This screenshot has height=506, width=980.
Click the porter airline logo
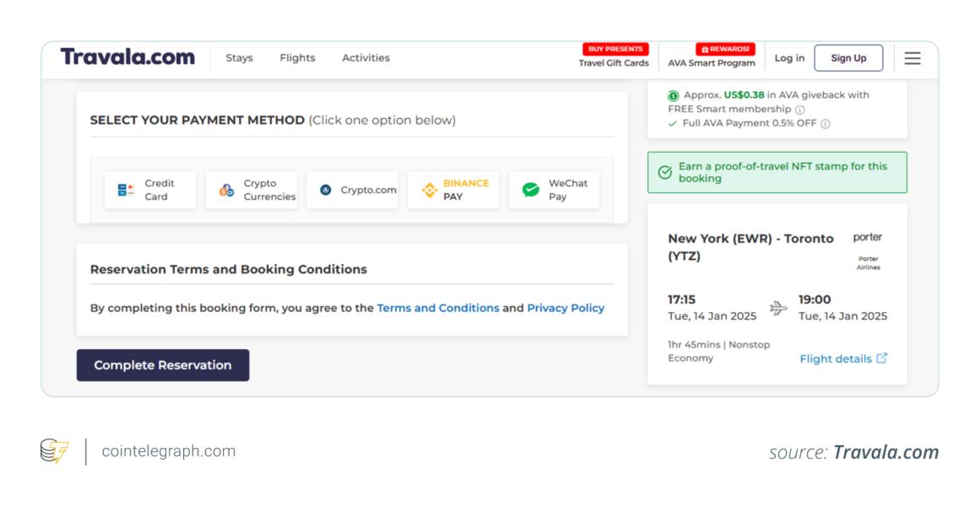click(x=868, y=237)
